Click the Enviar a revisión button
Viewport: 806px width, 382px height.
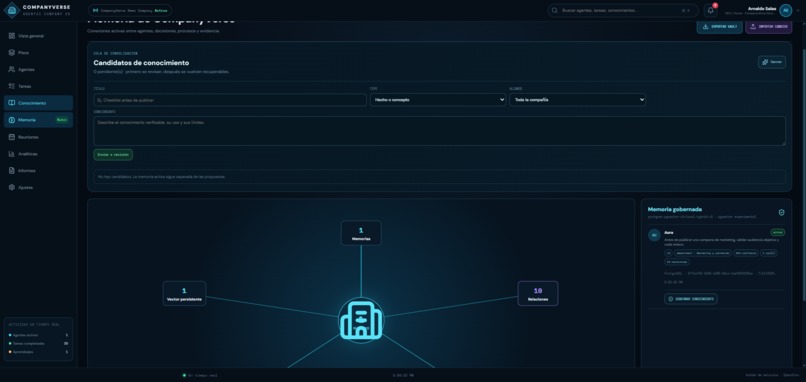click(x=113, y=155)
